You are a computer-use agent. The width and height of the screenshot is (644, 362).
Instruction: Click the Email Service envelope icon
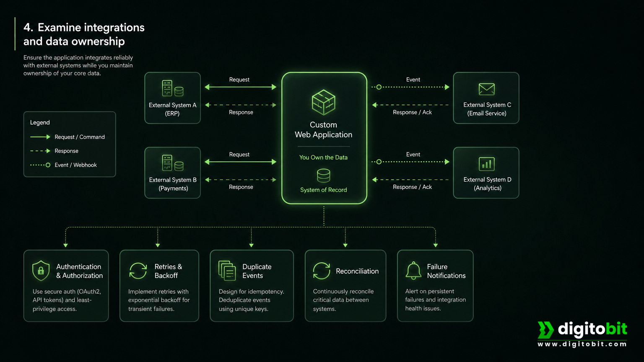[487, 89]
